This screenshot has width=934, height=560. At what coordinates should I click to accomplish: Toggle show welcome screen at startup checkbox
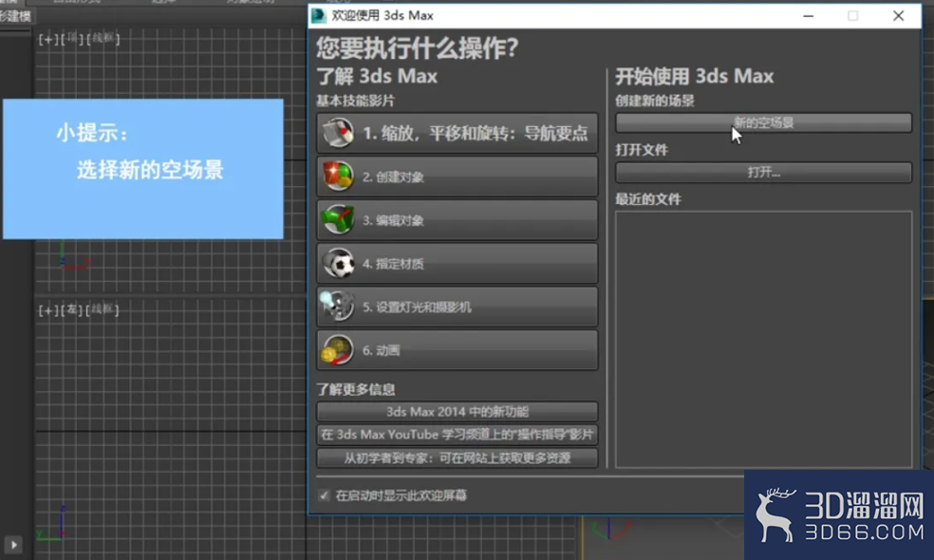point(324,495)
